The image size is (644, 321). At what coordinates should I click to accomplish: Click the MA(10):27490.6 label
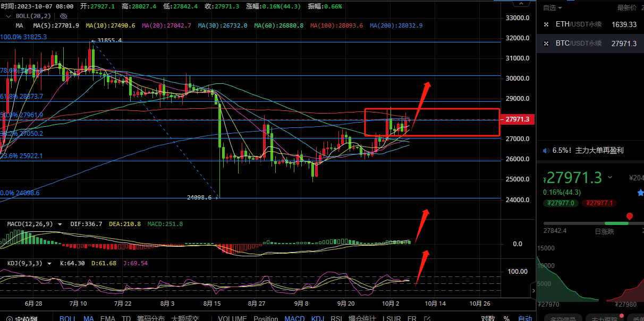111,25
